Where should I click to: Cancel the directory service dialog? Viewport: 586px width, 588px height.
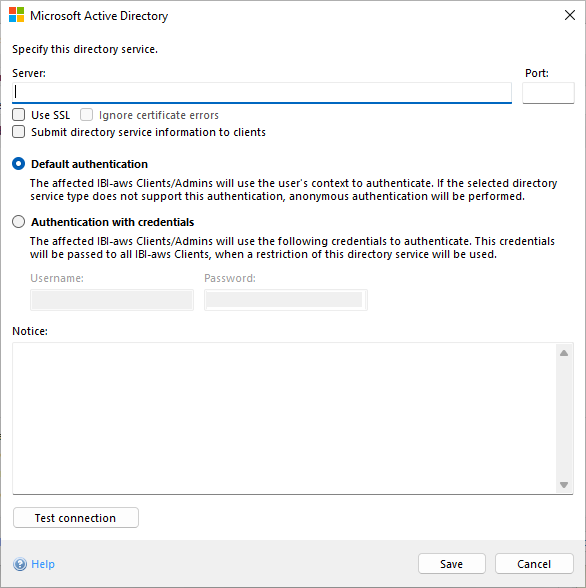[534, 564]
